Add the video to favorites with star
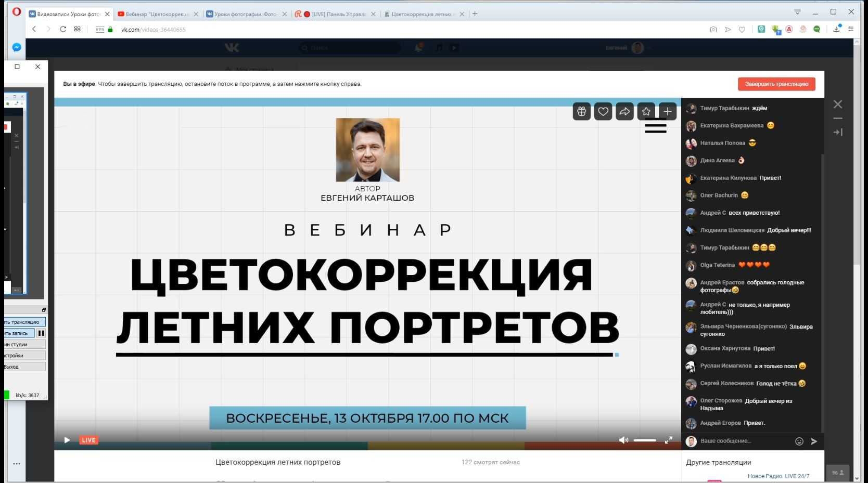The image size is (868, 483). click(646, 111)
